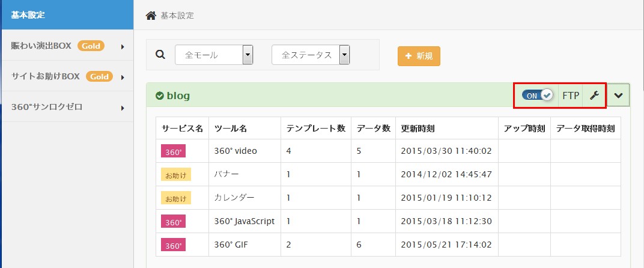Image resolution: width=644 pixels, height=268 pixels.
Task: Click Gold badge next to サイトお助けBOX
Action: pos(99,76)
